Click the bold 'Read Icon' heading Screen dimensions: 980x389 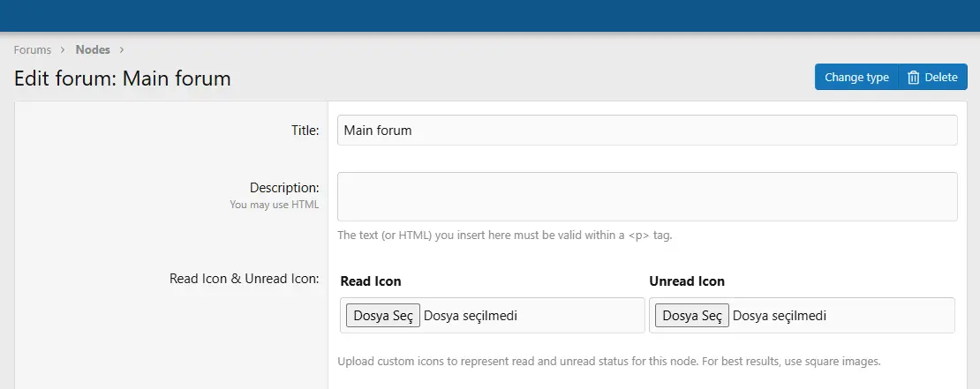point(371,281)
